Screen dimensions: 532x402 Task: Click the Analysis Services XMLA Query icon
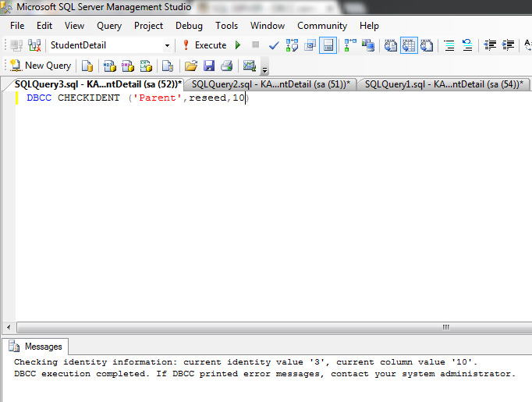pyautogui.click(x=146, y=66)
